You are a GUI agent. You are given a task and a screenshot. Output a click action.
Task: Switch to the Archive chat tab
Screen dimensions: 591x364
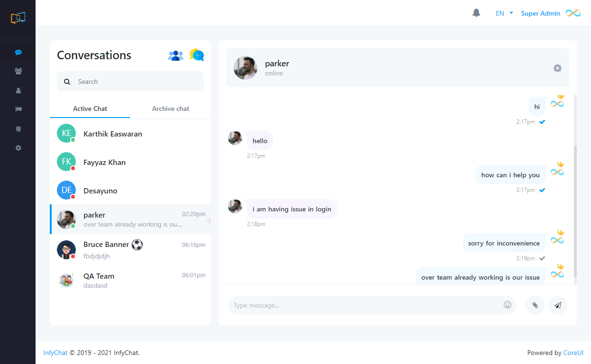(x=171, y=109)
